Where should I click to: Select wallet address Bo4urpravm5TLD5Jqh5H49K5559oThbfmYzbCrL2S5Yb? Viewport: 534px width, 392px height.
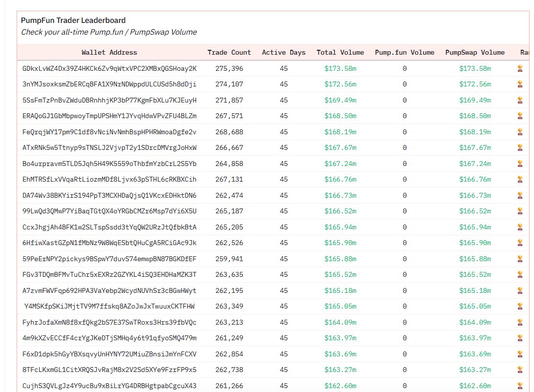tap(109, 164)
